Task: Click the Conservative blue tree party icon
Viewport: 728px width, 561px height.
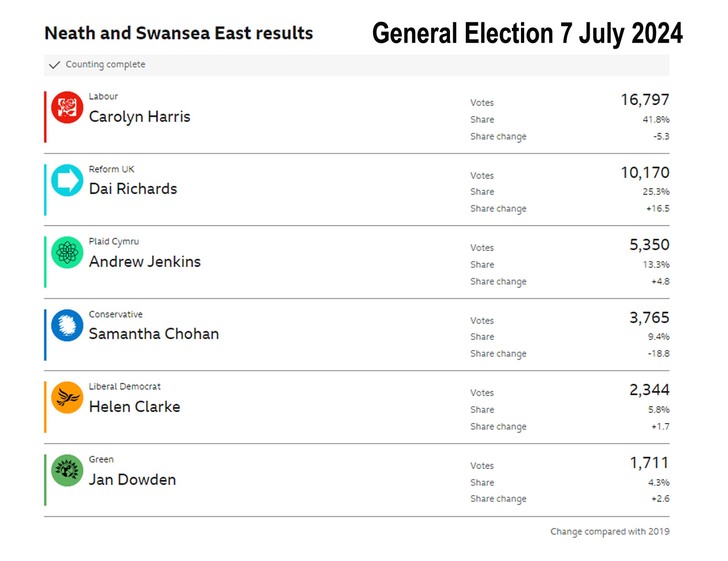Action: coord(67,325)
